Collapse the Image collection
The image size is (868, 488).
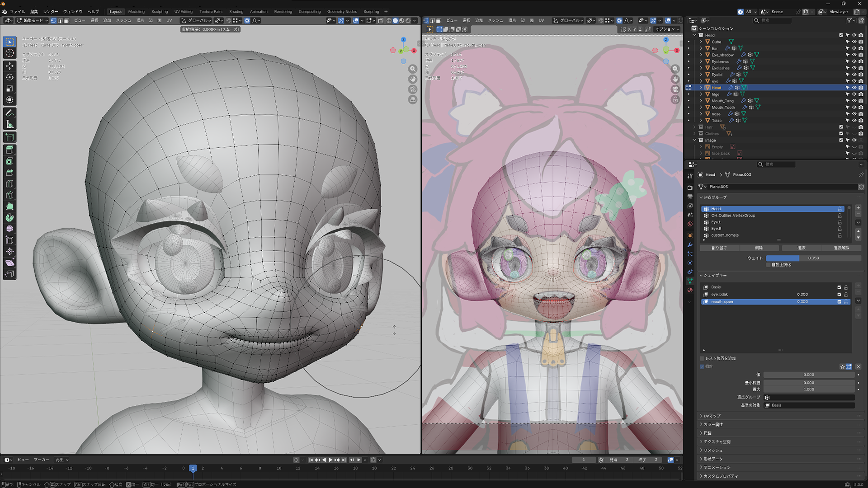coord(695,140)
